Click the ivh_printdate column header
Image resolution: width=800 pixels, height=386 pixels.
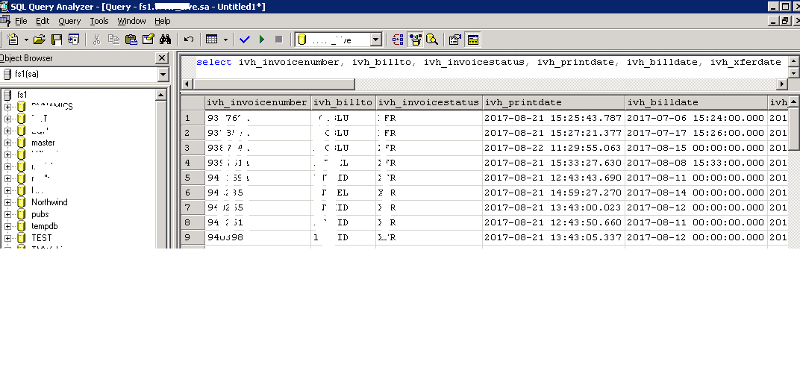tap(554, 102)
